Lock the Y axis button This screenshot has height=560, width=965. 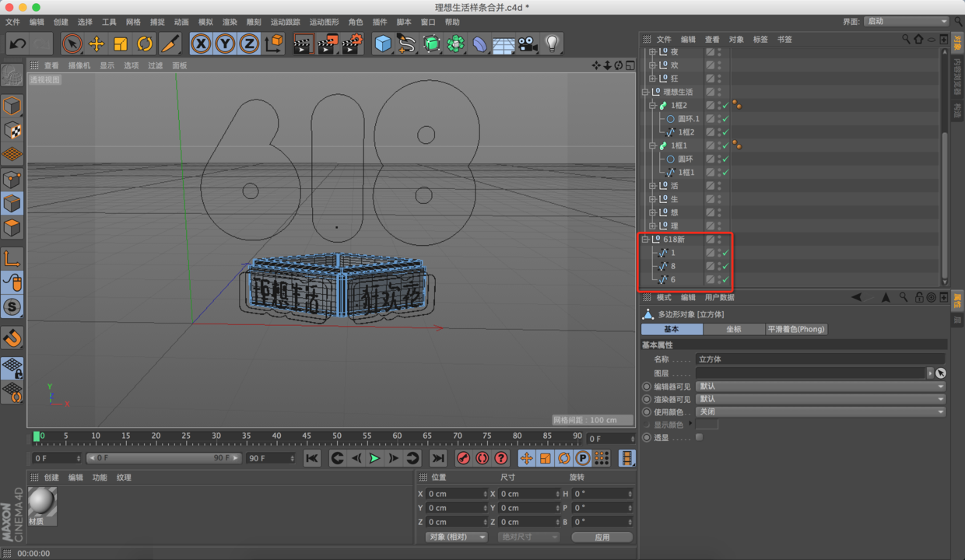point(225,44)
